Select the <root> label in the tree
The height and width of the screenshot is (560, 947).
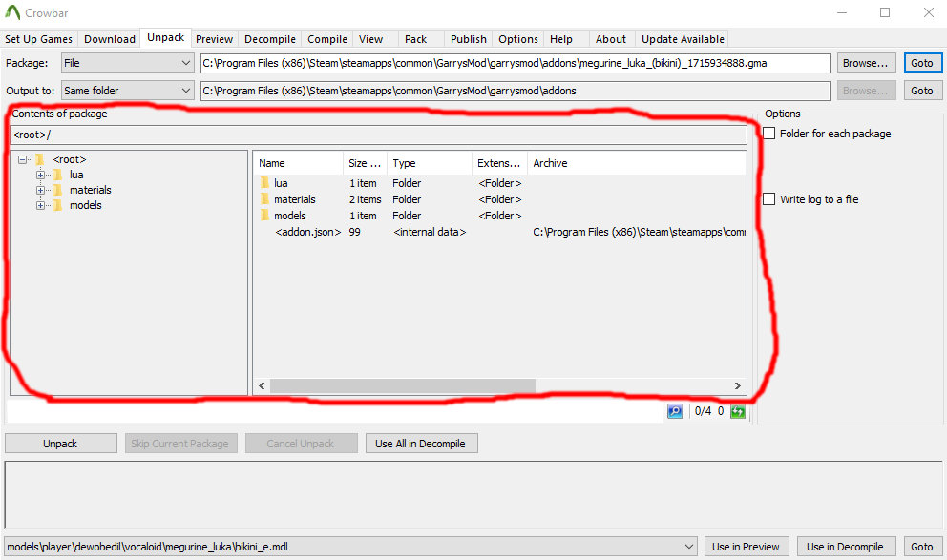pos(70,160)
